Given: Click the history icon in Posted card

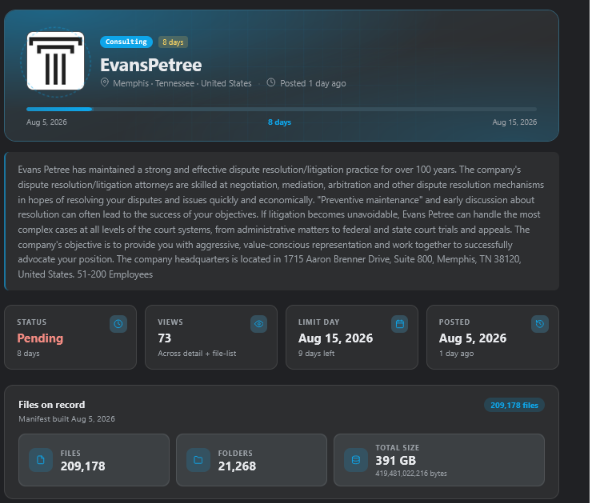Looking at the screenshot, I should click(x=540, y=324).
